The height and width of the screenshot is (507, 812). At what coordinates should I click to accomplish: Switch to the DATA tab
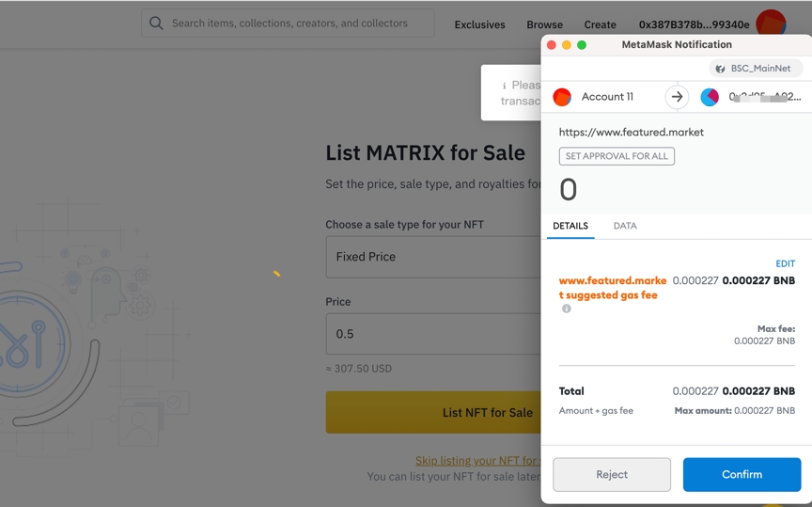point(625,226)
